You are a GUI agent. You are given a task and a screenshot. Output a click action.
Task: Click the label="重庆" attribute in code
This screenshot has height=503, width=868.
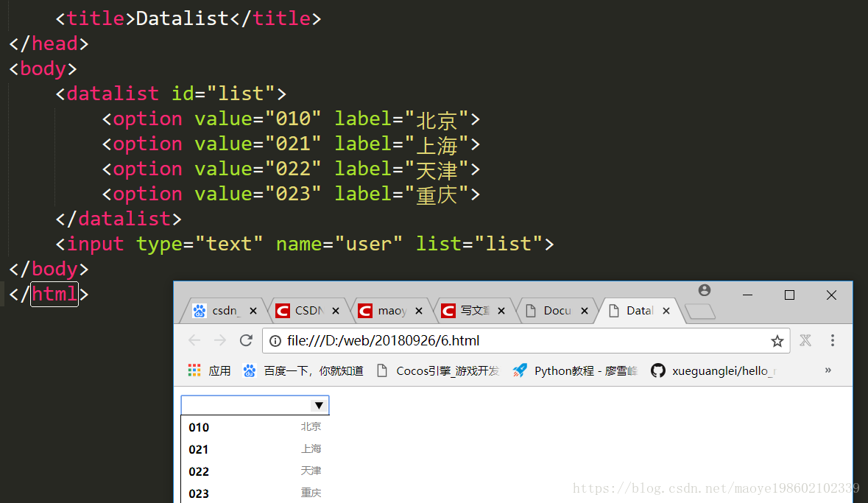point(402,194)
